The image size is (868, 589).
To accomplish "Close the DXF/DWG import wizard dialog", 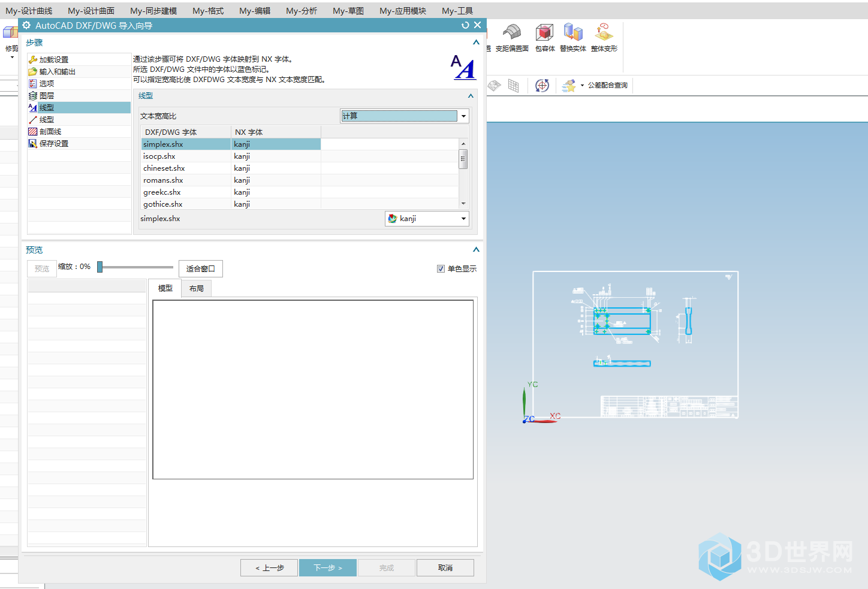I will [477, 25].
